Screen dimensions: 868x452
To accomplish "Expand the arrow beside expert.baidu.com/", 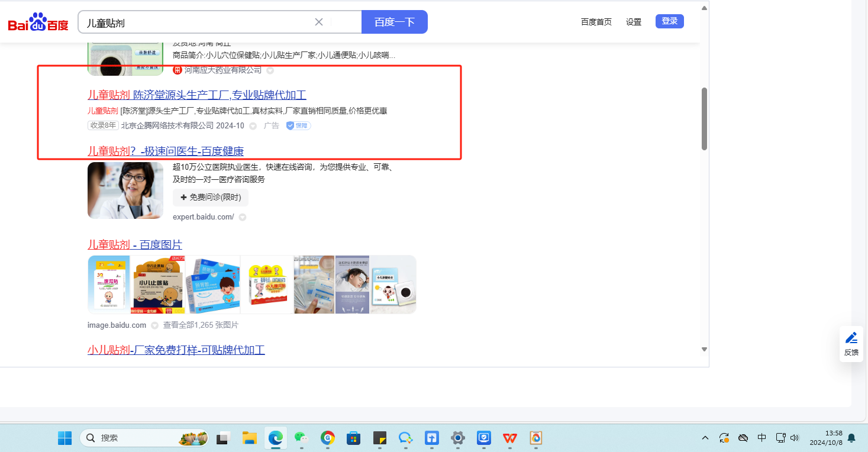I will pyautogui.click(x=242, y=217).
